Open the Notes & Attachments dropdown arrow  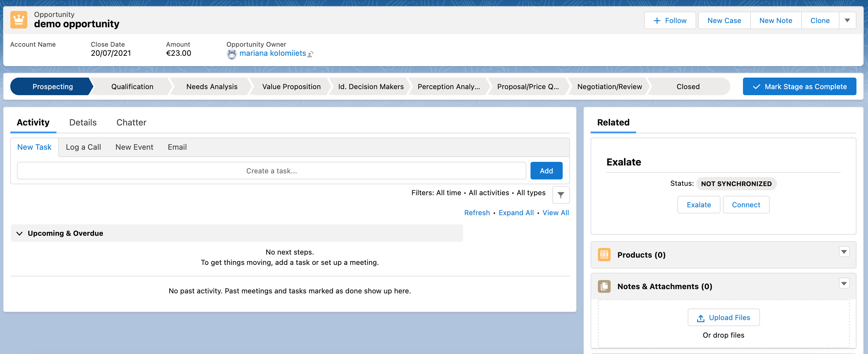point(844,283)
